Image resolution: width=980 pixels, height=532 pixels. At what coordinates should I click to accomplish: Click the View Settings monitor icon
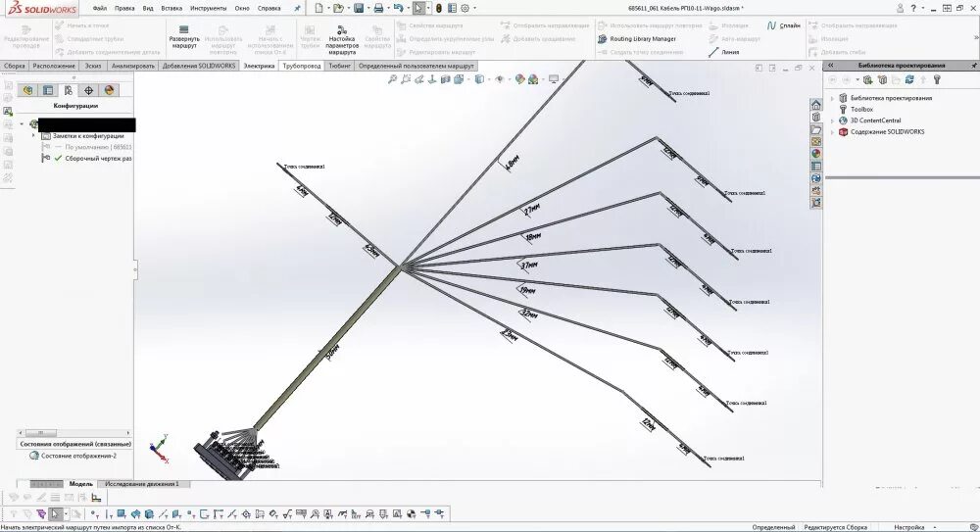coord(553,79)
